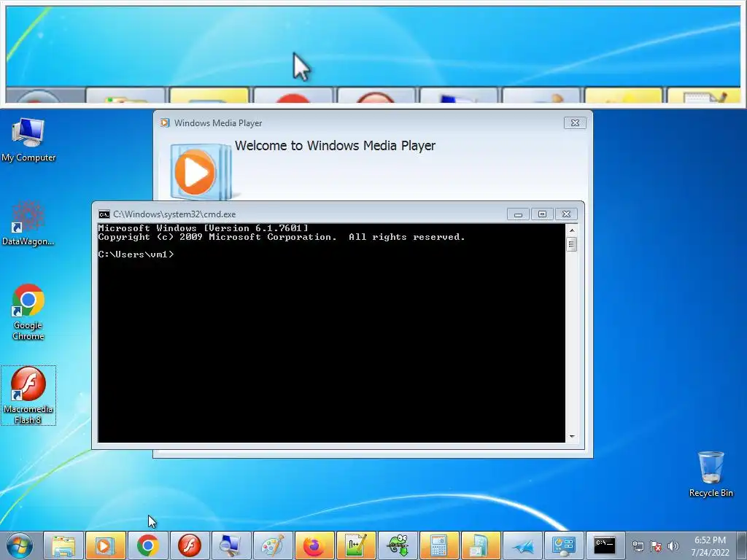This screenshot has height=560, width=747.
Task: Click the 'Welcome to Windows Media Player' heading
Action: pos(335,146)
